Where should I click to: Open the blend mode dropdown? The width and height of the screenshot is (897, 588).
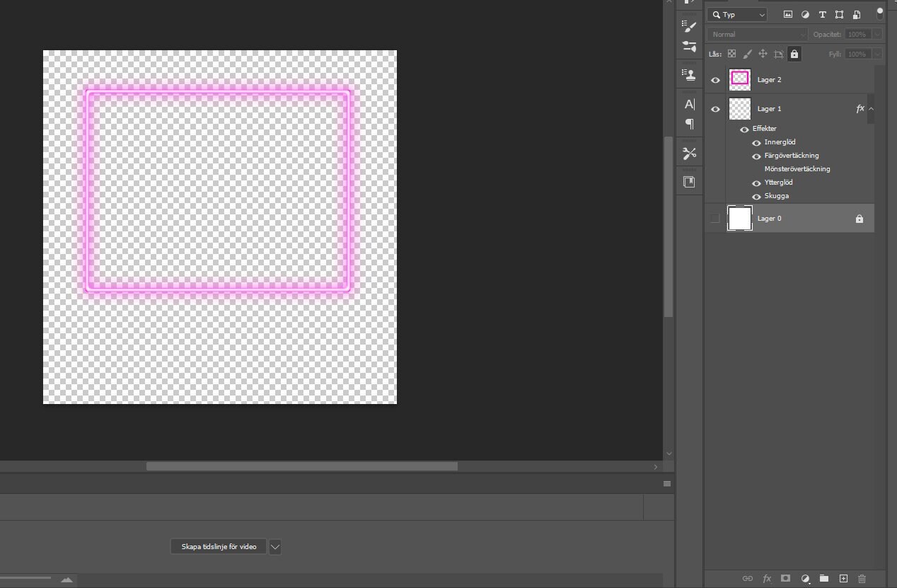tap(756, 34)
